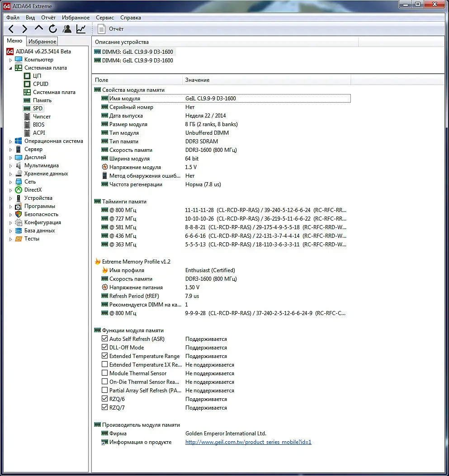Click the Тесты benchmark icon

pos(19,239)
